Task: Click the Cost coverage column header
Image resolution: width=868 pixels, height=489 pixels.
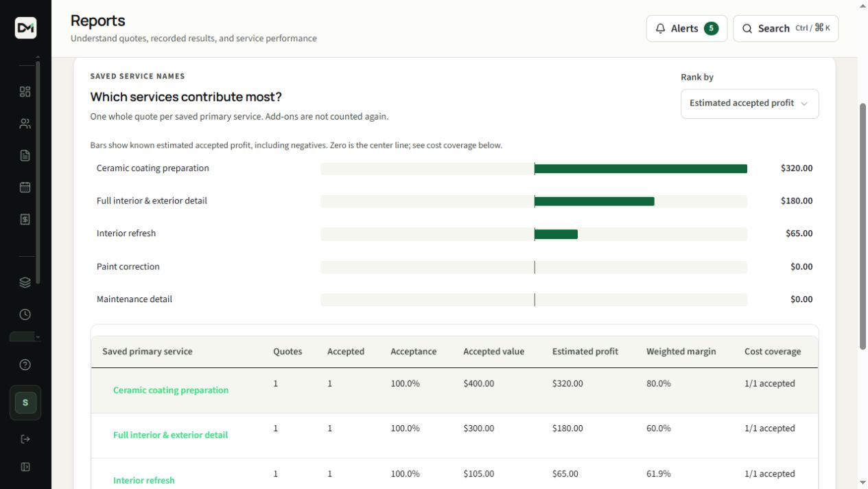Action: 773,351
